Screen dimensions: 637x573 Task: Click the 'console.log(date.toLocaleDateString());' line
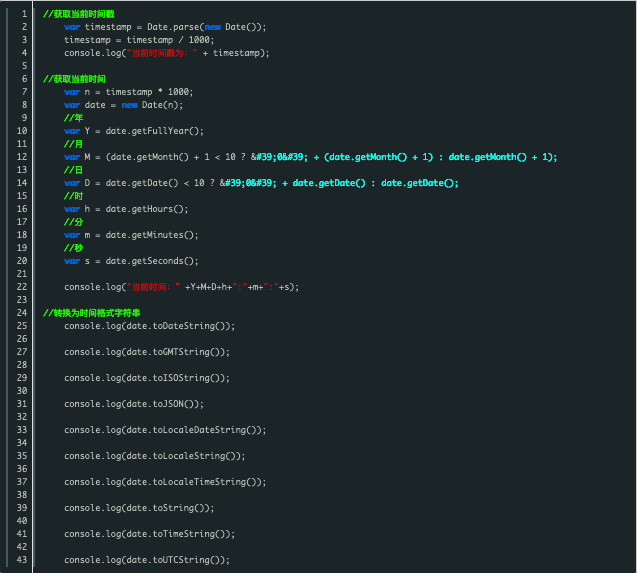165,430
